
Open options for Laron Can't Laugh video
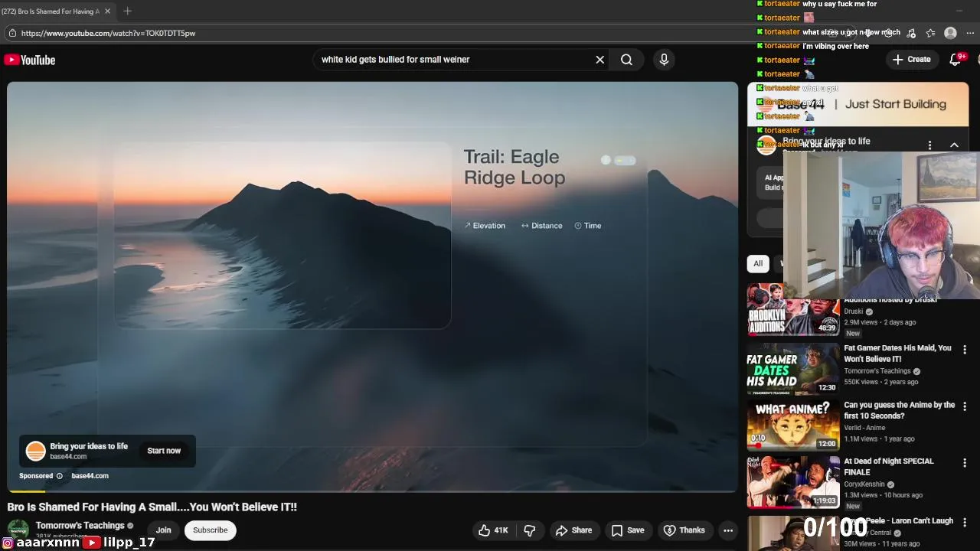tap(965, 523)
